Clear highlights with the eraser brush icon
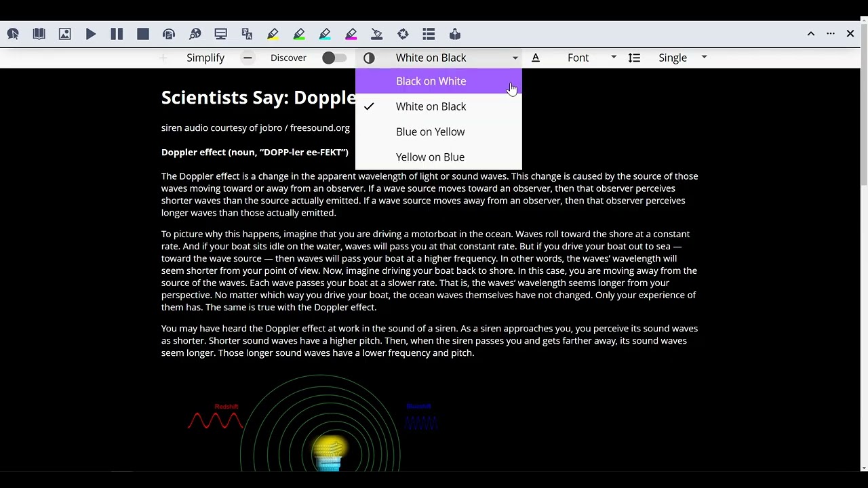 click(x=377, y=34)
